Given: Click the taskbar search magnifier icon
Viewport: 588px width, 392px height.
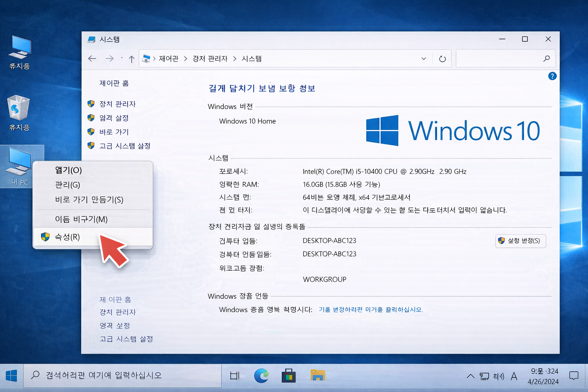Looking at the screenshot, I should [x=35, y=375].
